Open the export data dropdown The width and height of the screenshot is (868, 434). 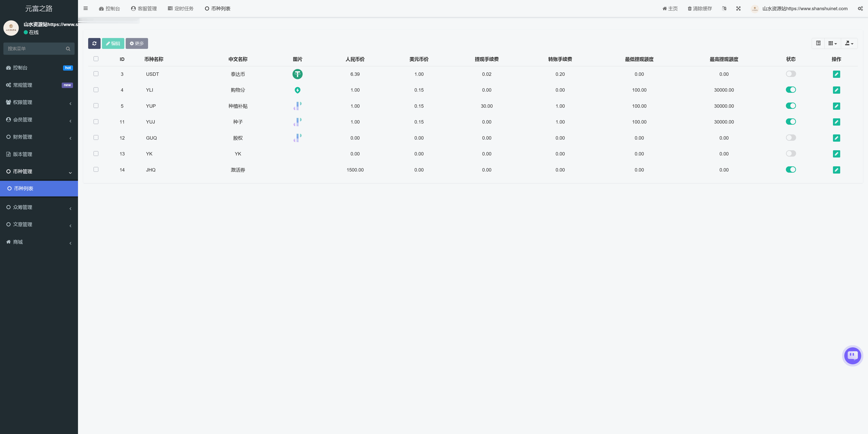849,43
